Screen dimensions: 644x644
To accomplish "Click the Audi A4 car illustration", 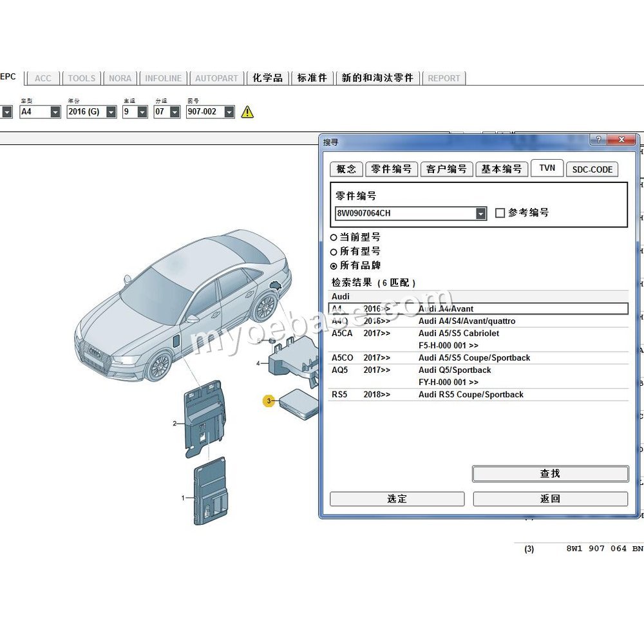I will click(183, 306).
